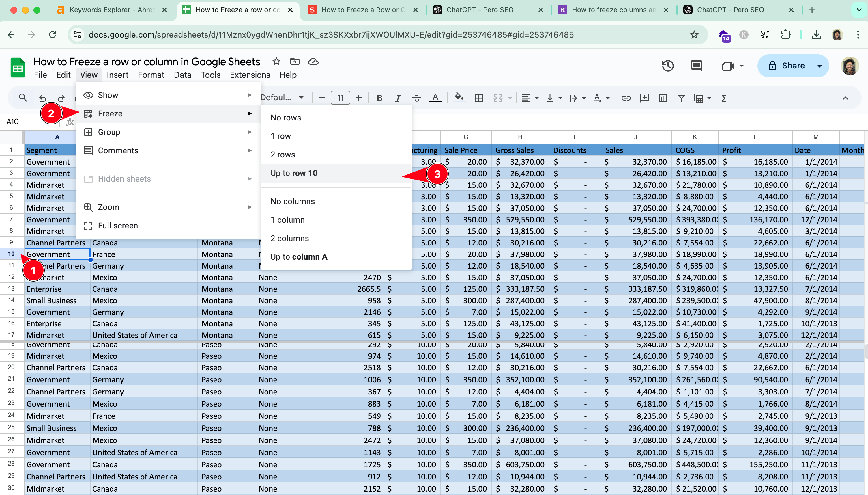Image resolution: width=868 pixels, height=495 pixels.
Task: Insert a chart from toolbar
Action: click(663, 98)
